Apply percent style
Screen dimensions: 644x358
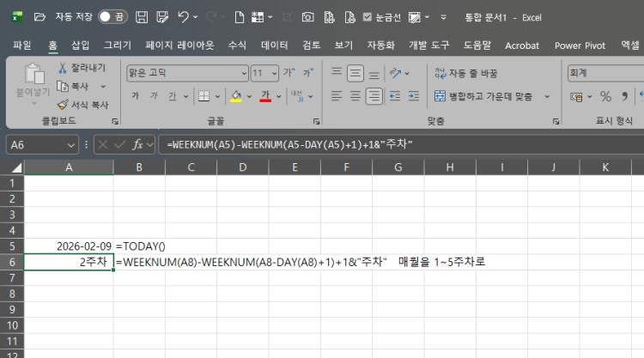tap(605, 96)
